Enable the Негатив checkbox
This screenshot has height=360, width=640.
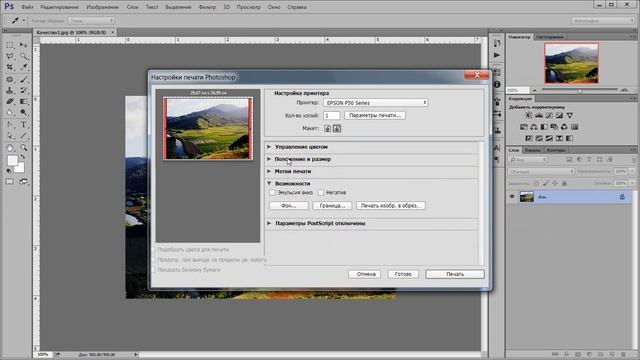(x=321, y=193)
